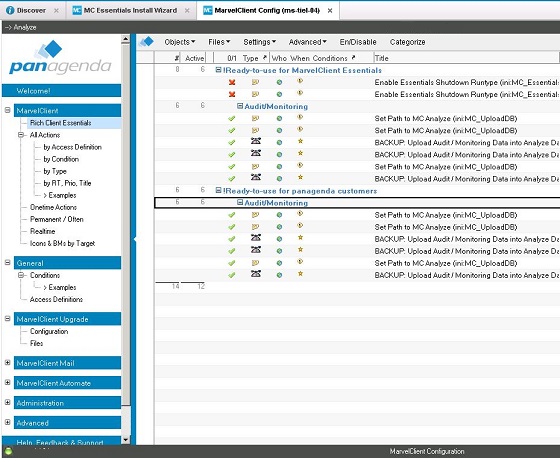
Task: Expand the Advanced sidebar section
Action: 8,422
